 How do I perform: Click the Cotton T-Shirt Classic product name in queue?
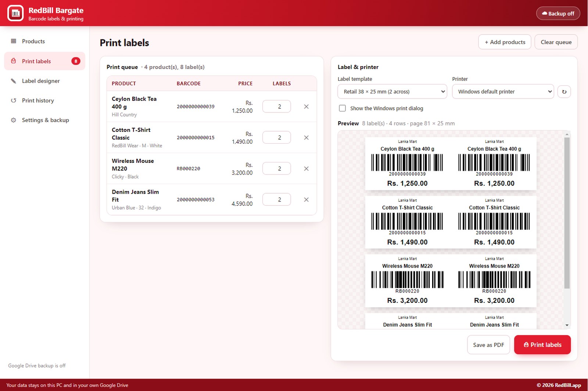coord(131,134)
